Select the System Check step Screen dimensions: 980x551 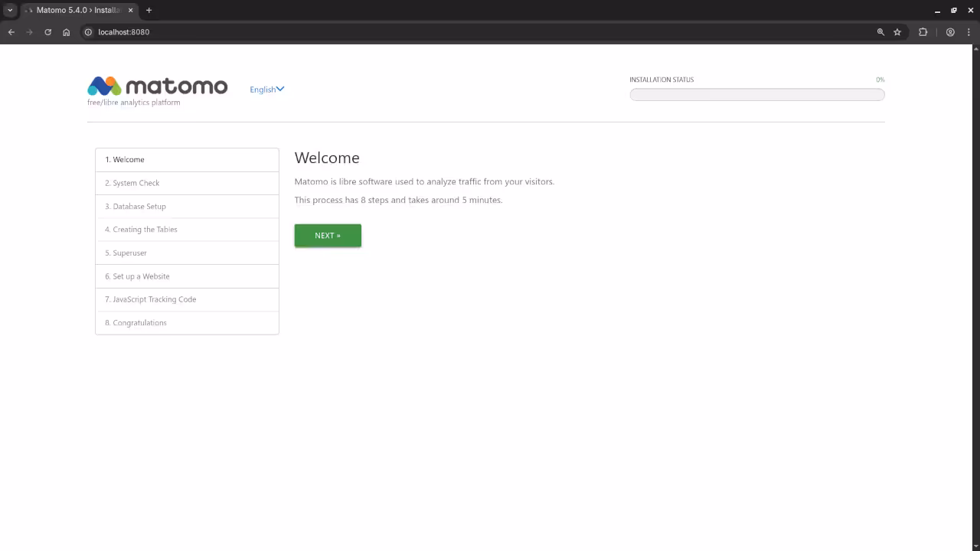187,183
